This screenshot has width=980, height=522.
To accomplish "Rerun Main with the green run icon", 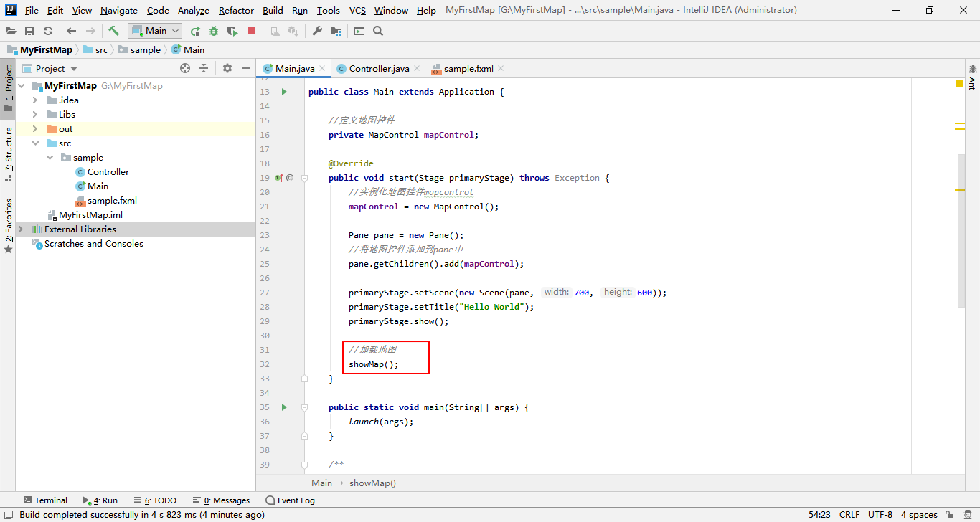I will 195,31.
